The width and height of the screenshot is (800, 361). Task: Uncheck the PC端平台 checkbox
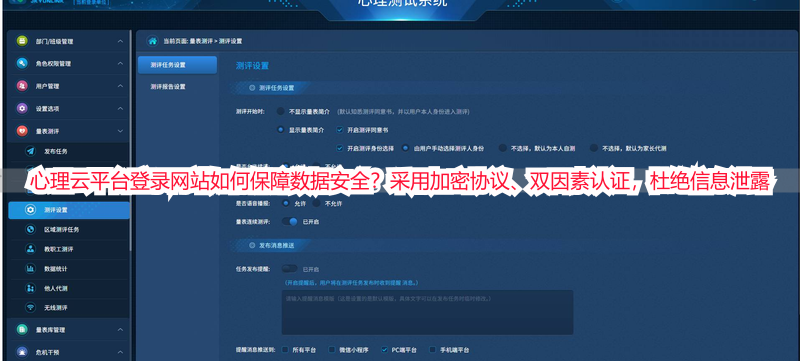[x=385, y=350]
